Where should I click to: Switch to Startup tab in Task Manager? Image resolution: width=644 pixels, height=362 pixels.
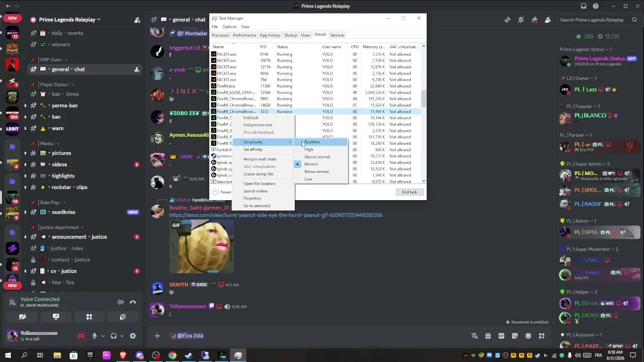(291, 35)
